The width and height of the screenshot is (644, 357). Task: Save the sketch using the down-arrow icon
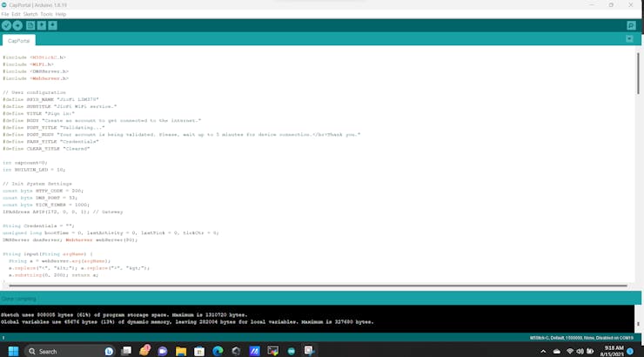(52, 25)
